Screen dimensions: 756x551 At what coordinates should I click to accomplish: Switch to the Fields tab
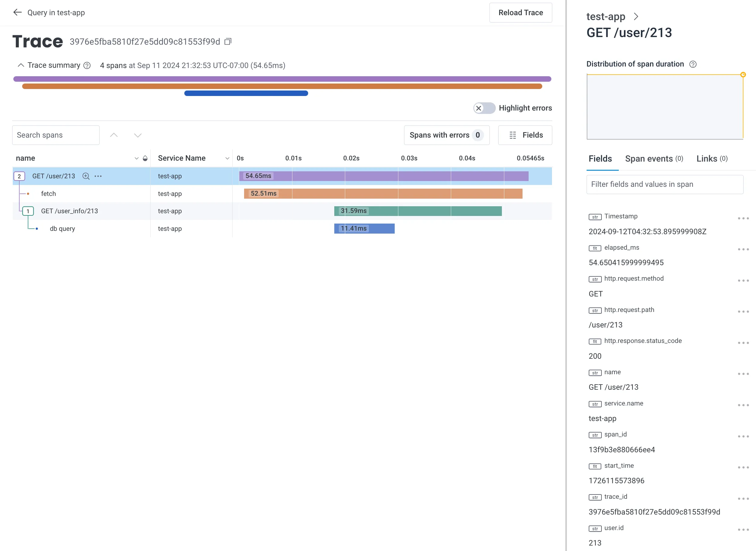pos(600,159)
